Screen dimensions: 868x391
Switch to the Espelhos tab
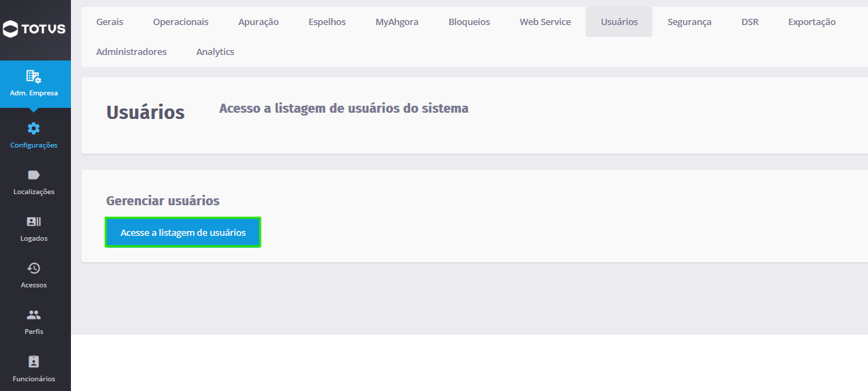[327, 22]
